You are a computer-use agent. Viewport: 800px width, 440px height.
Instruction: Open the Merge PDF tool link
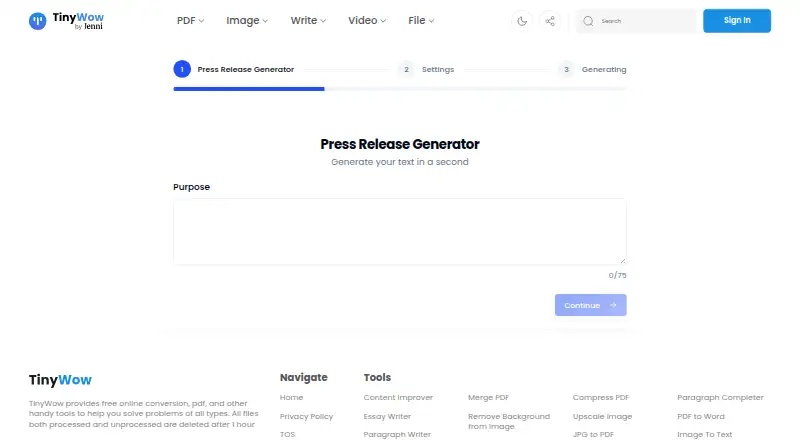click(x=488, y=397)
